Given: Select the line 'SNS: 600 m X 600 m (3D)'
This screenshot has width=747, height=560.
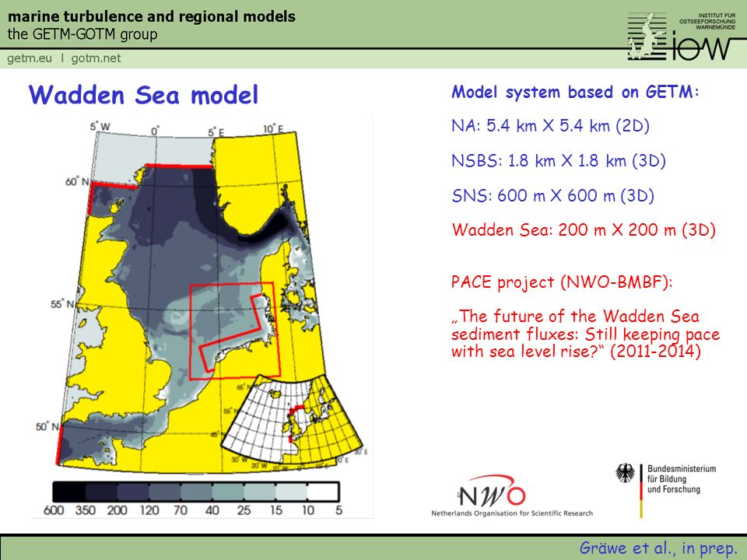Looking at the screenshot, I should pos(552,195).
